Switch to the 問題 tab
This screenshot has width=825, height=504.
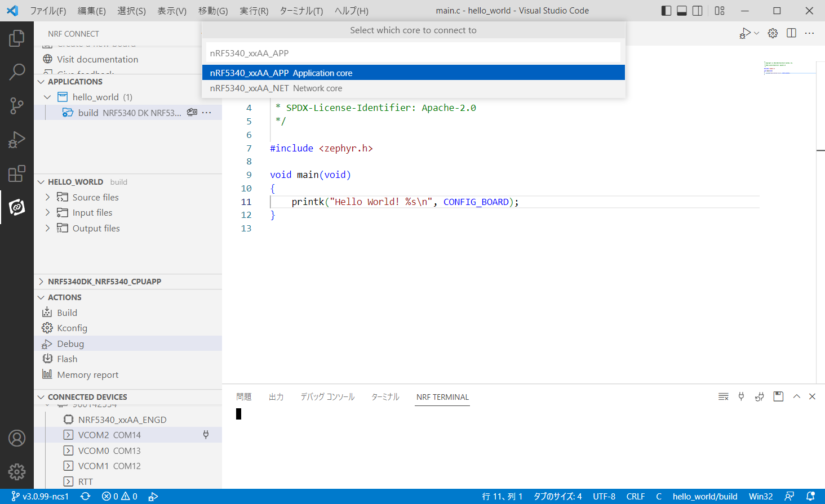244,396
